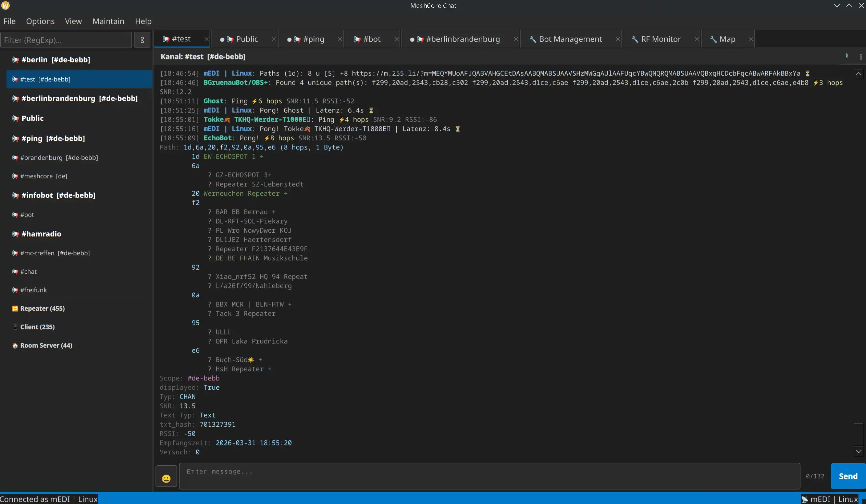
Task: Open the Maintain menu
Action: click(x=108, y=21)
